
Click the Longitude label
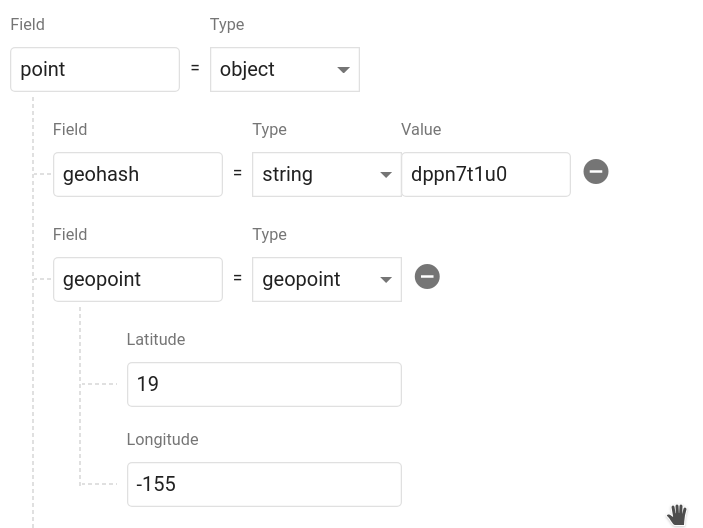coord(162,439)
